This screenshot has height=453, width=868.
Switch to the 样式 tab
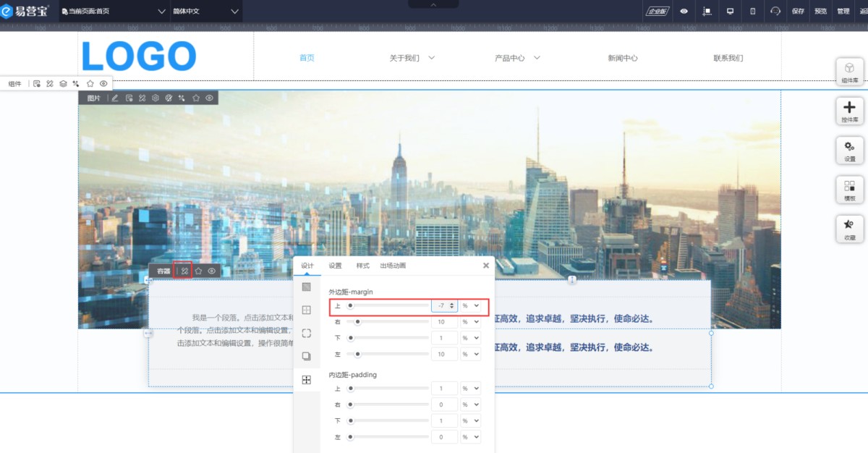click(x=364, y=266)
